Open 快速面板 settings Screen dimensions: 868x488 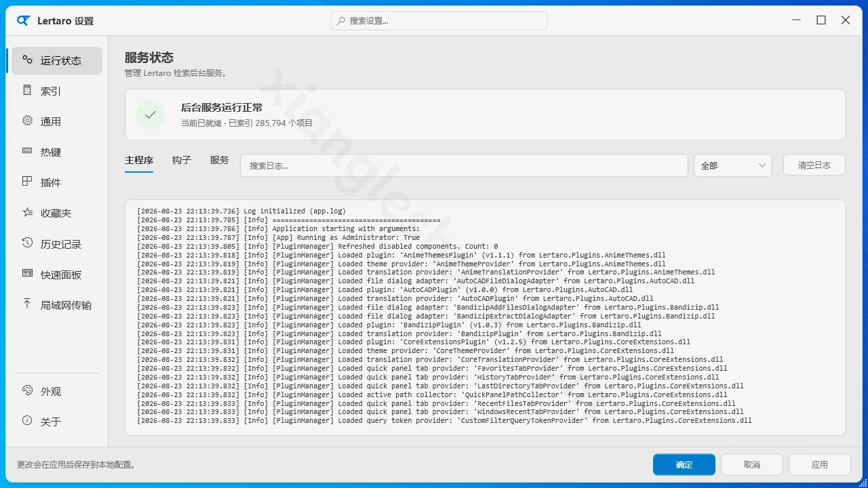57,274
